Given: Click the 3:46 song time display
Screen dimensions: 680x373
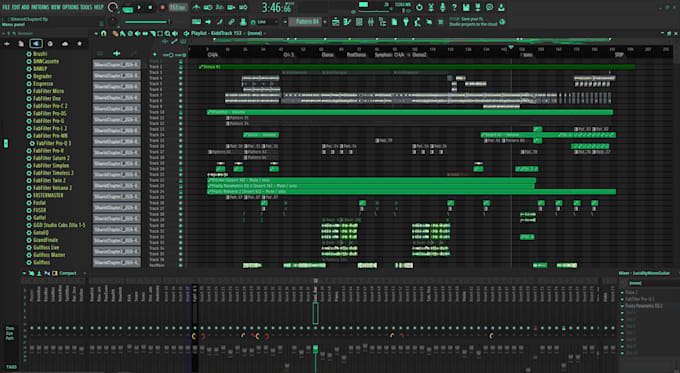Looking at the screenshot, I should pos(277,7).
